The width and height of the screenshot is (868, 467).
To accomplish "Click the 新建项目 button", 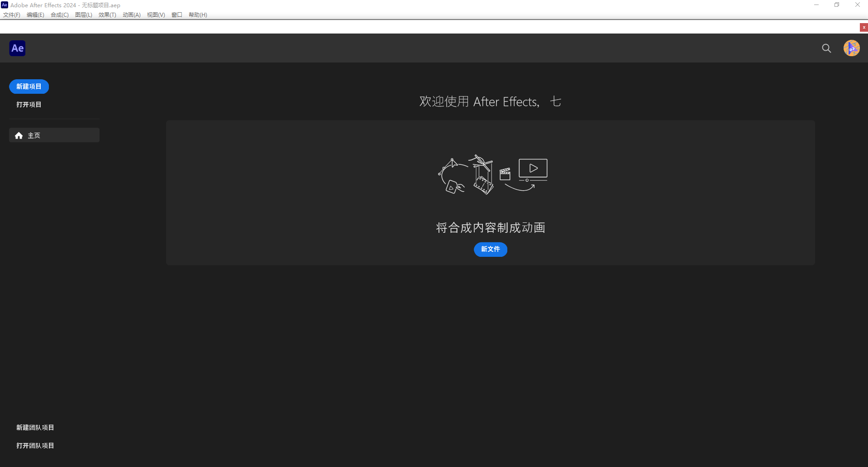I will [x=29, y=86].
